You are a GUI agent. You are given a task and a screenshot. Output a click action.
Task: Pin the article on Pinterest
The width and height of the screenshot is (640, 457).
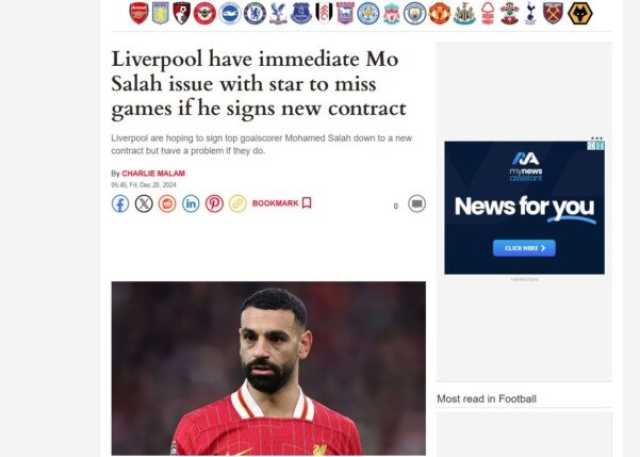tap(214, 204)
